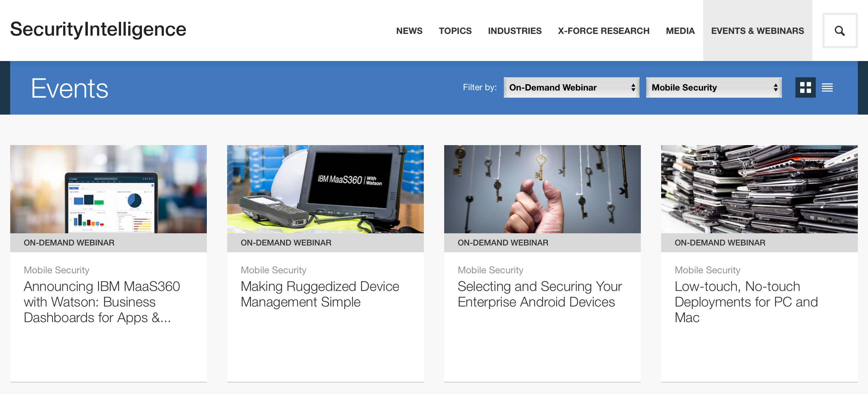Open Making Ruggedized Device Management Simple

[320, 294]
